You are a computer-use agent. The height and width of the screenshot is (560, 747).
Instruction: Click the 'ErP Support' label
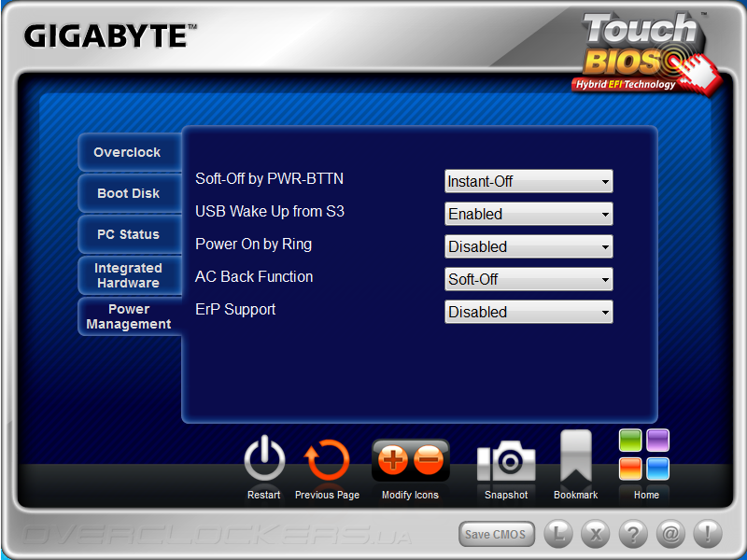235,310
